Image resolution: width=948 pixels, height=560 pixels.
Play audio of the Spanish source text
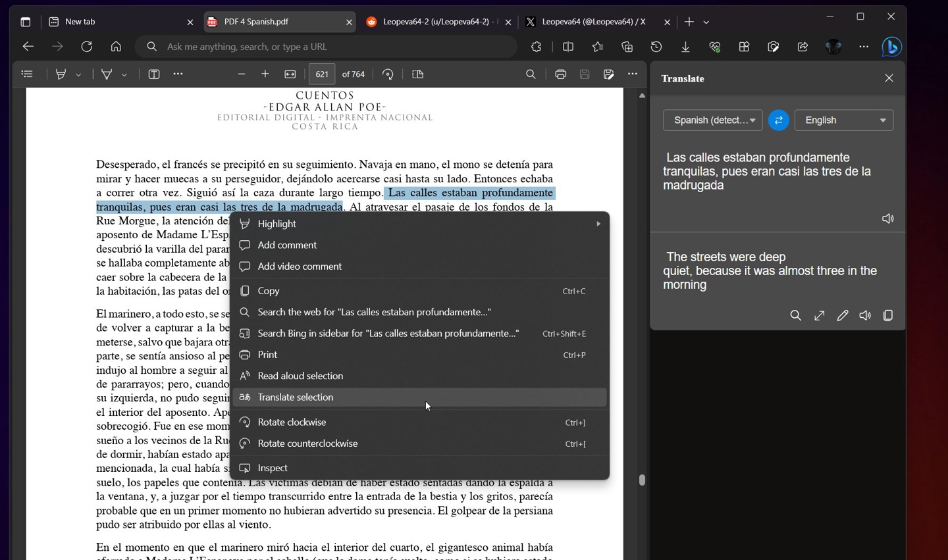click(888, 218)
